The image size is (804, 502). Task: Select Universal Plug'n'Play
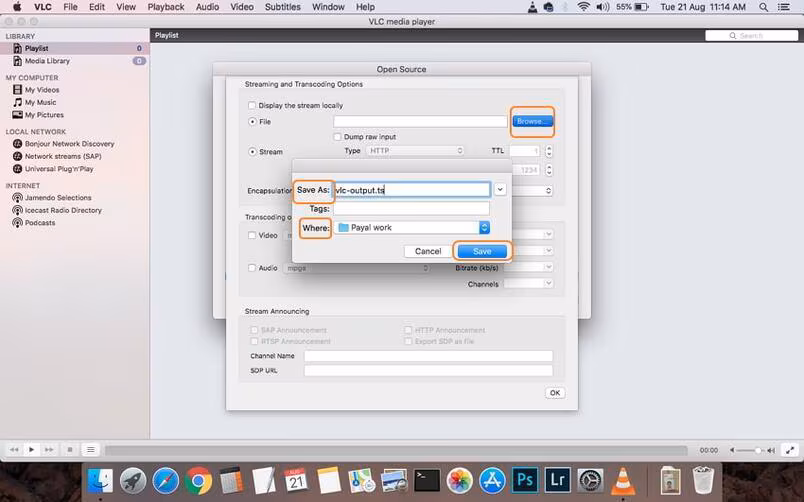(59, 169)
